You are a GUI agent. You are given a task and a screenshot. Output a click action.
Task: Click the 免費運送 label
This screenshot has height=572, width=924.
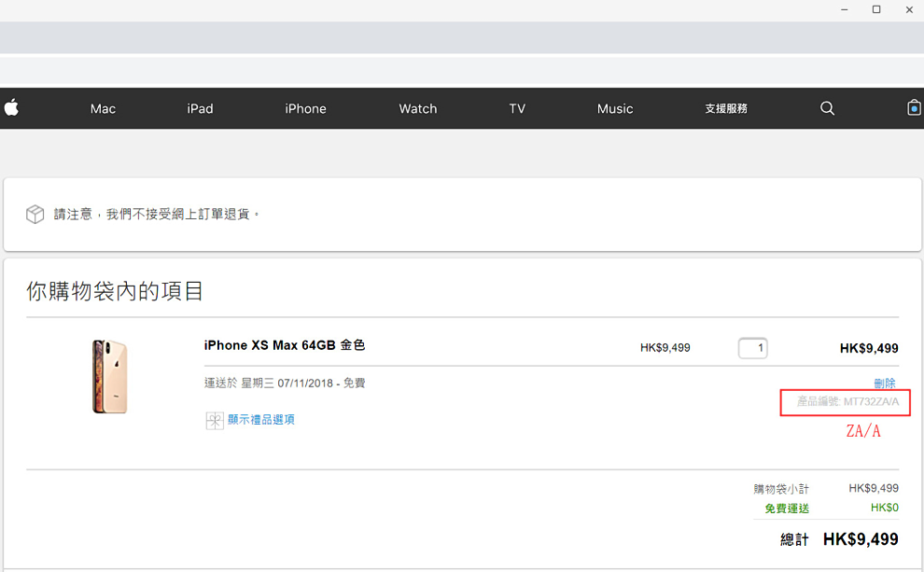(787, 509)
